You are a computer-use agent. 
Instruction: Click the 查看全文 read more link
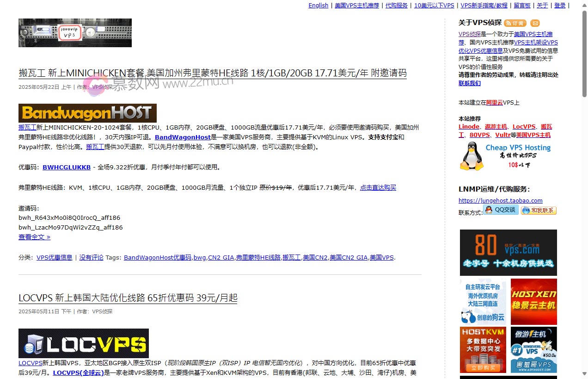click(x=34, y=237)
